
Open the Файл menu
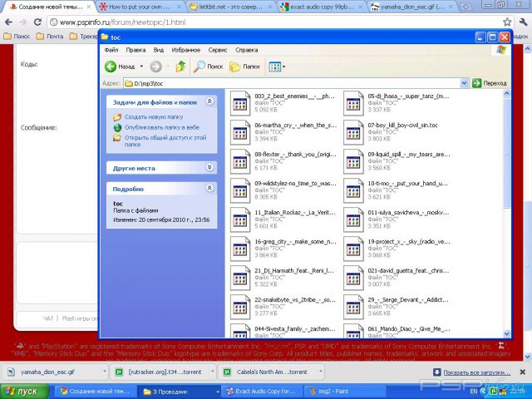tap(111, 50)
